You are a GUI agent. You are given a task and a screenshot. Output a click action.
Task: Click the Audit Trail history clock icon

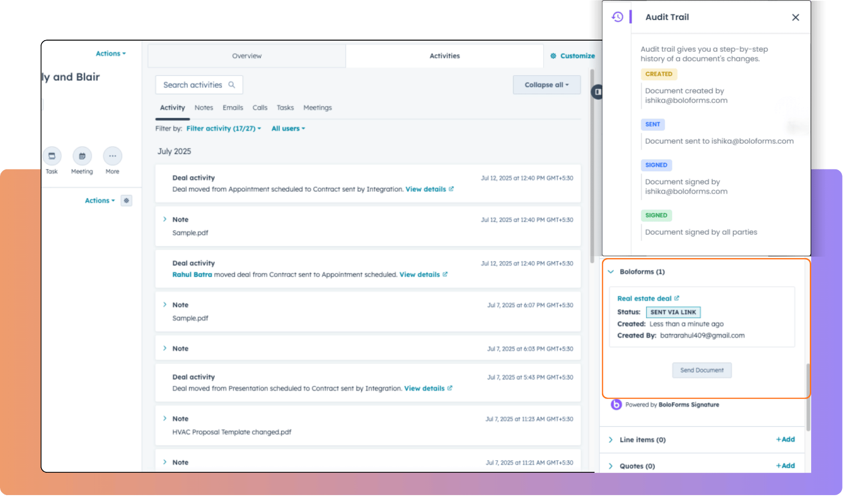pyautogui.click(x=617, y=17)
